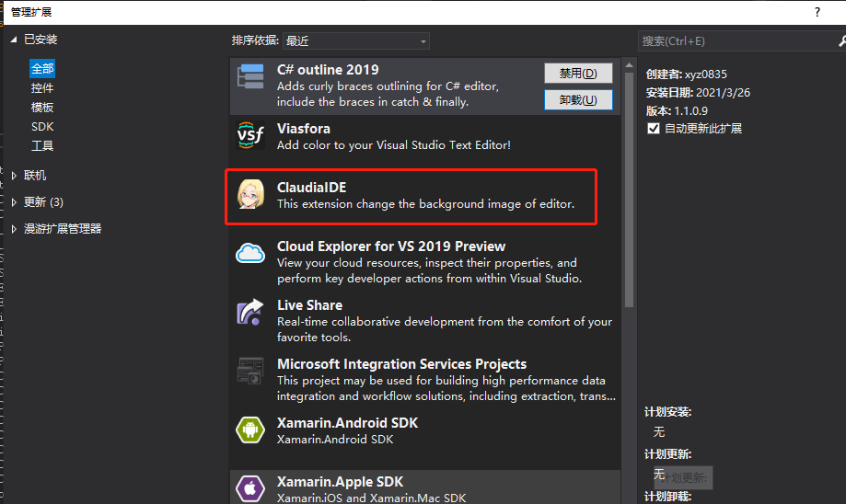Select the 全部 category

point(42,68)
